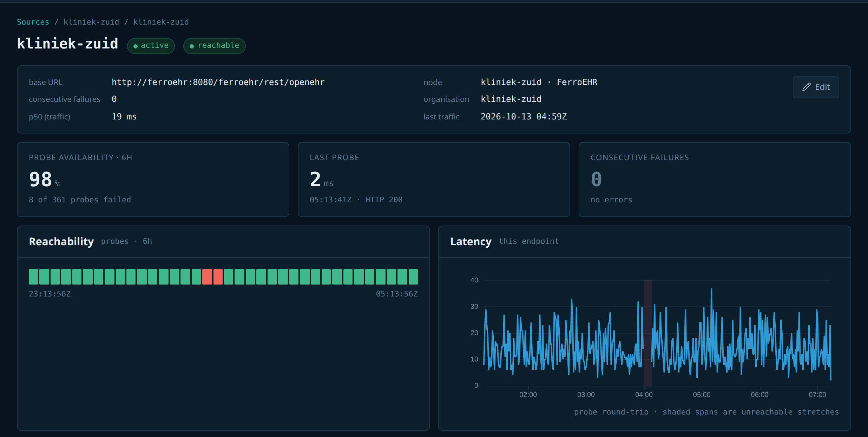Open the Sources breadcrumb link

coord(33,22)
